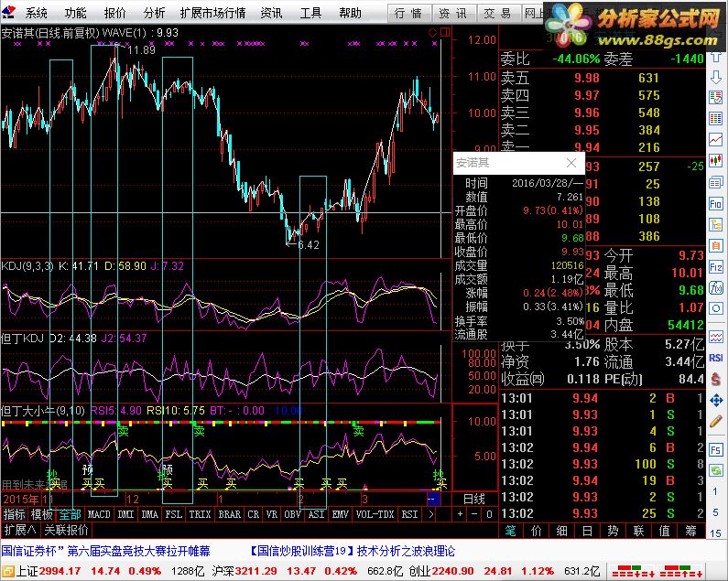This screenshot has width=728, height=581.
Task: Click the tree structure icon in sidebar
Action: pos(715,224)
